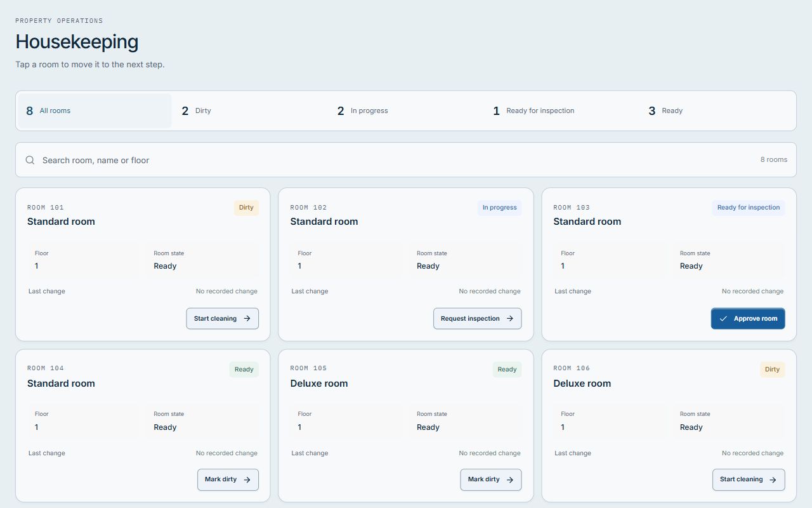Screen dimensions: 812x508
Task: Switch to the In progress tab
Action: (405, 110)
